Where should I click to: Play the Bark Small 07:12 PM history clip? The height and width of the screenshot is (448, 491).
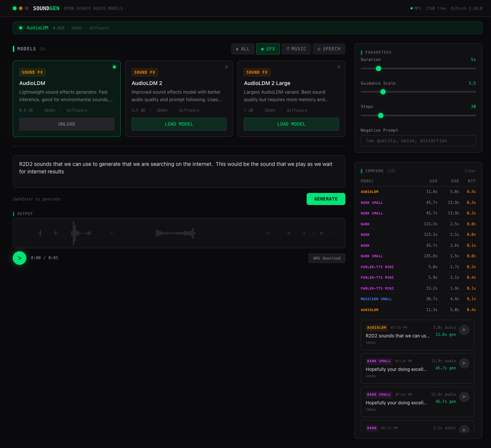coord(464,397)
